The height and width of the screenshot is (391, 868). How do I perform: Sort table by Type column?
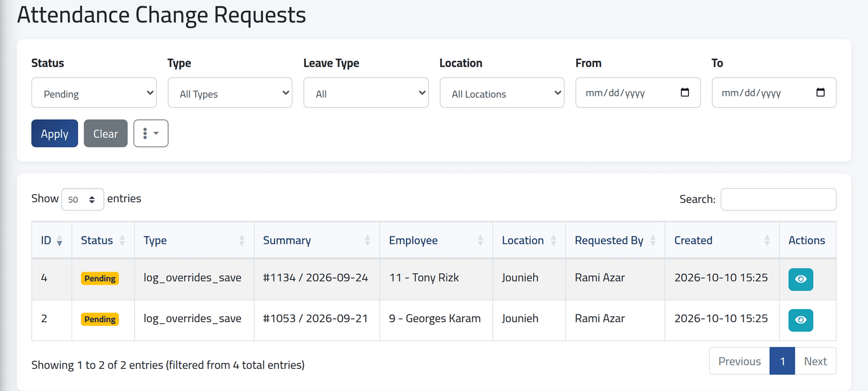coord(194,240)
